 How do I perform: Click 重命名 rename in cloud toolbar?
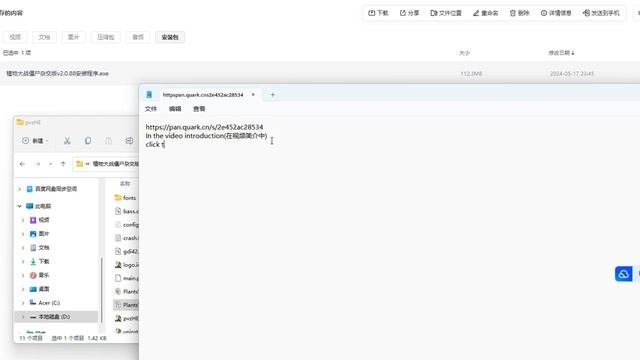(x=485, y=13)
